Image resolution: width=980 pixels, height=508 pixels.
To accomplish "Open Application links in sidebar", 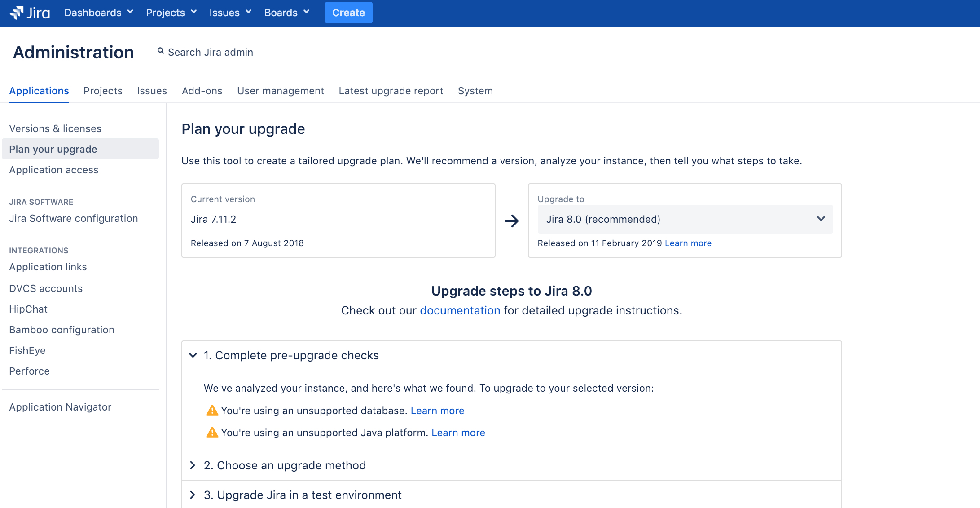I will [x=48, y=267].
